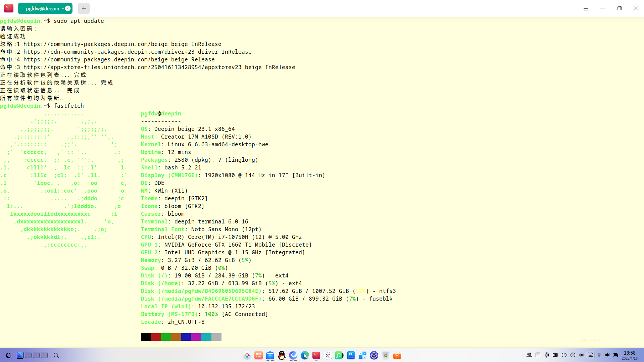
Task: Click the show desktop strip at dock edge
Action: point(642,355)
